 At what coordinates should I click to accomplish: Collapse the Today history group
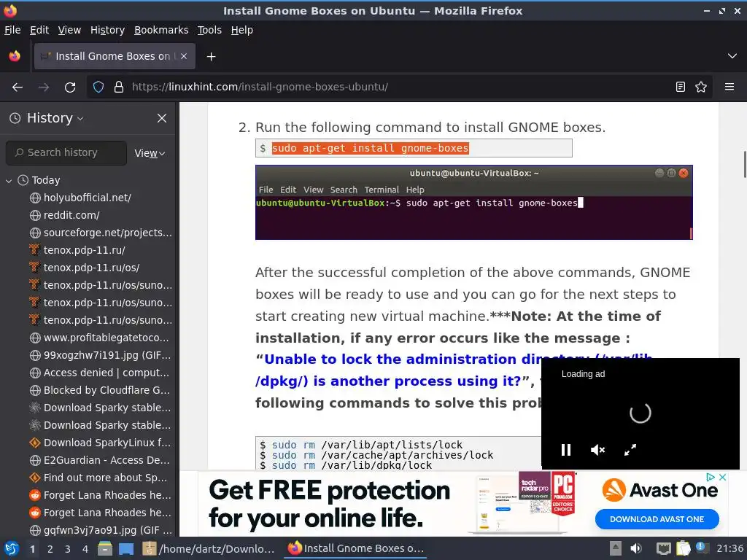point(9,181)
